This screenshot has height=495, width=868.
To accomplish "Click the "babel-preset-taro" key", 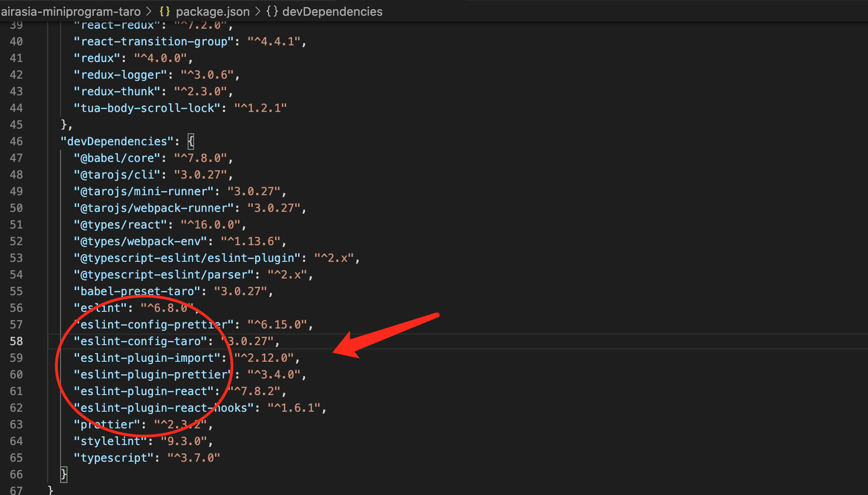I will point(137,291).
